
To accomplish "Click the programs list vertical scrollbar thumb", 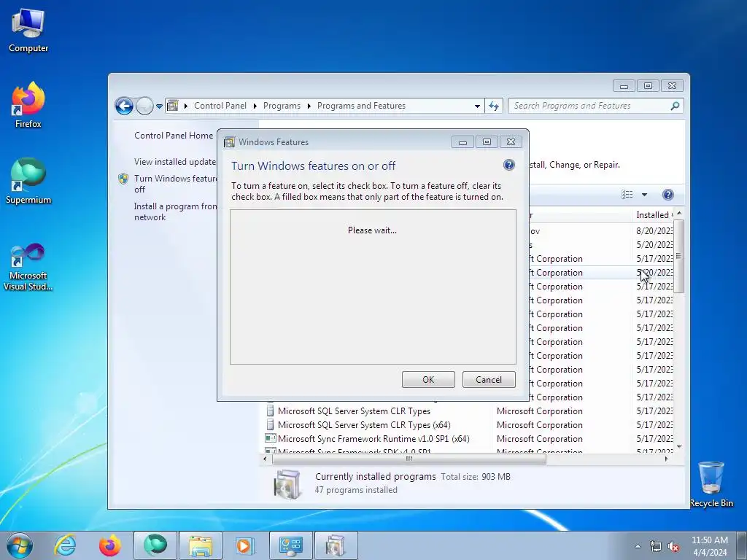I will point(679,256).
